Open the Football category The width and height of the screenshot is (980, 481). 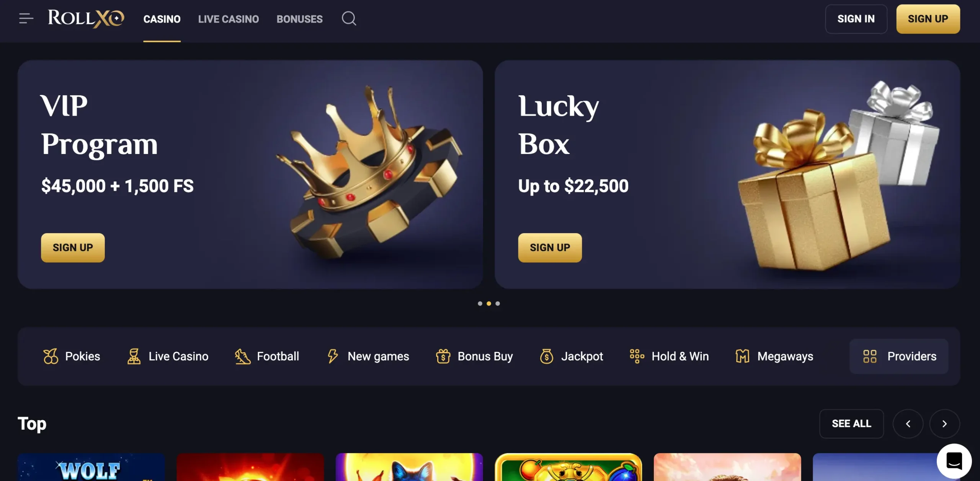[x=267, y=356]
